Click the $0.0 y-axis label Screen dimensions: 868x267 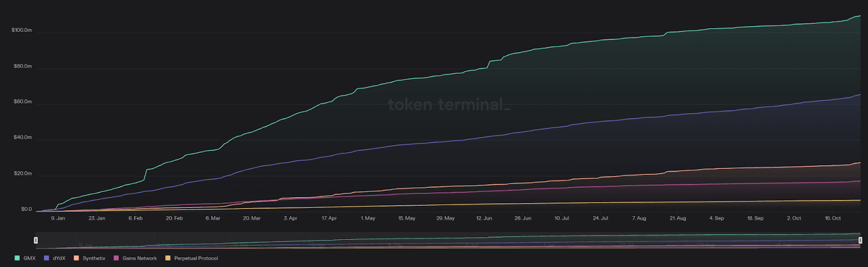coord(27,209)
